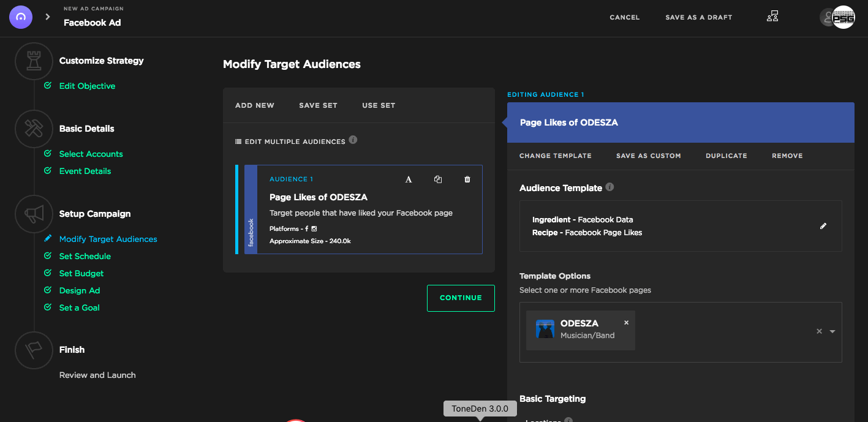Open the user profile avatar

pos(843,17)
